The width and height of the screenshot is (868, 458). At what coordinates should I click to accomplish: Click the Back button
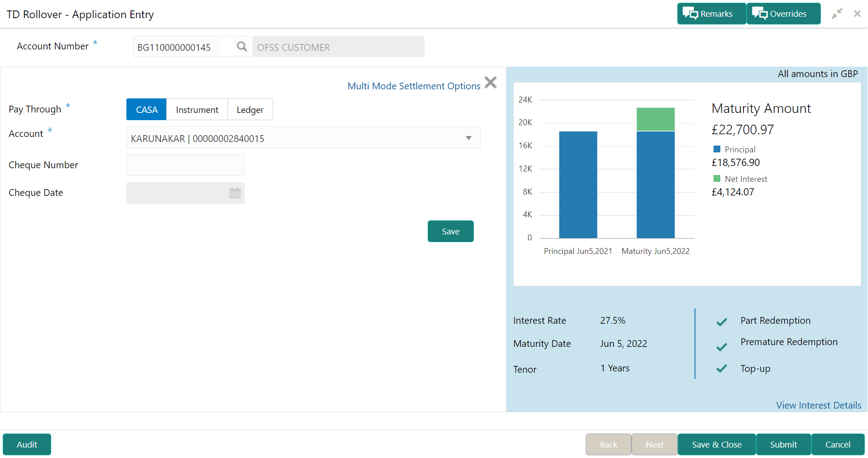(x=608, y=444)
